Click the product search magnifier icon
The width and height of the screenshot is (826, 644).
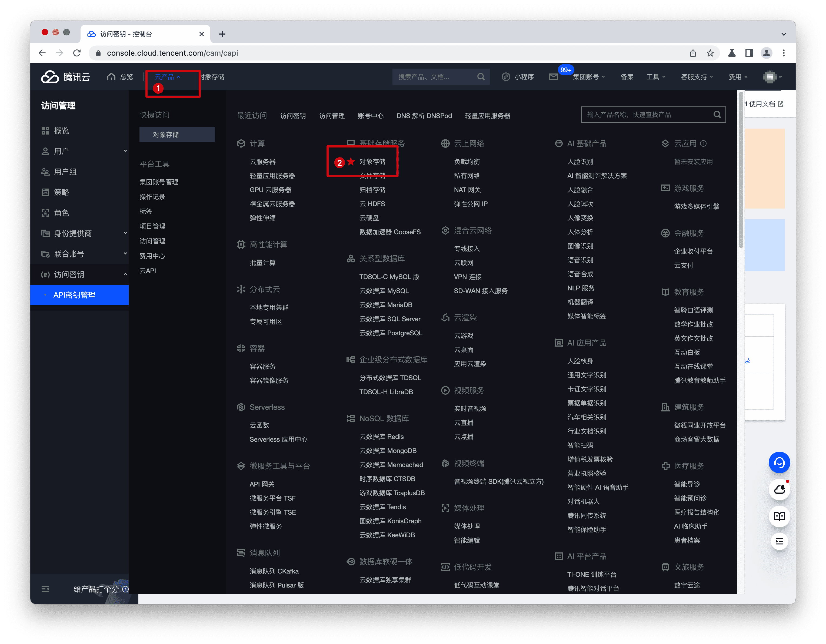[x=717, y=115]
